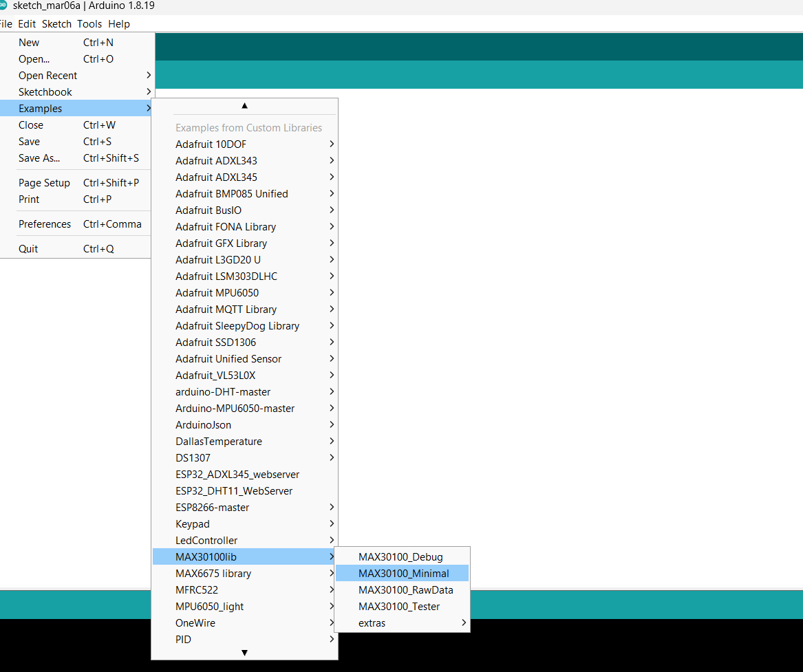Viewport: 803px width, 672px height.
Task: Expand the Adafruit GFX Library examples
Action: pyautogui.click(x=222, y=243)
